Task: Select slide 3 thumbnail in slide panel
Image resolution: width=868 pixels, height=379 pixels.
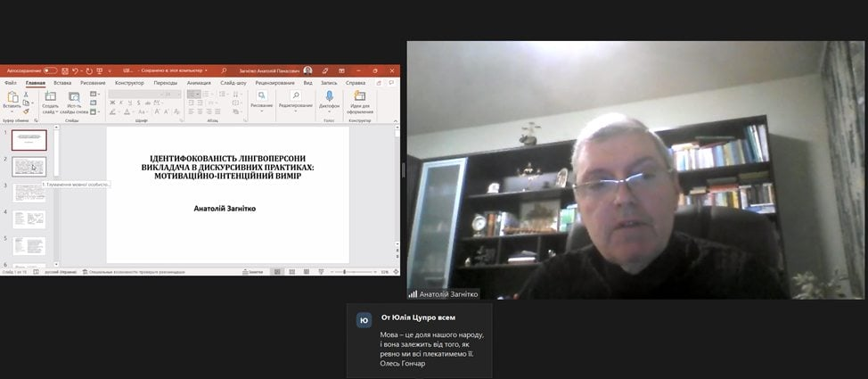Action: 29,193
